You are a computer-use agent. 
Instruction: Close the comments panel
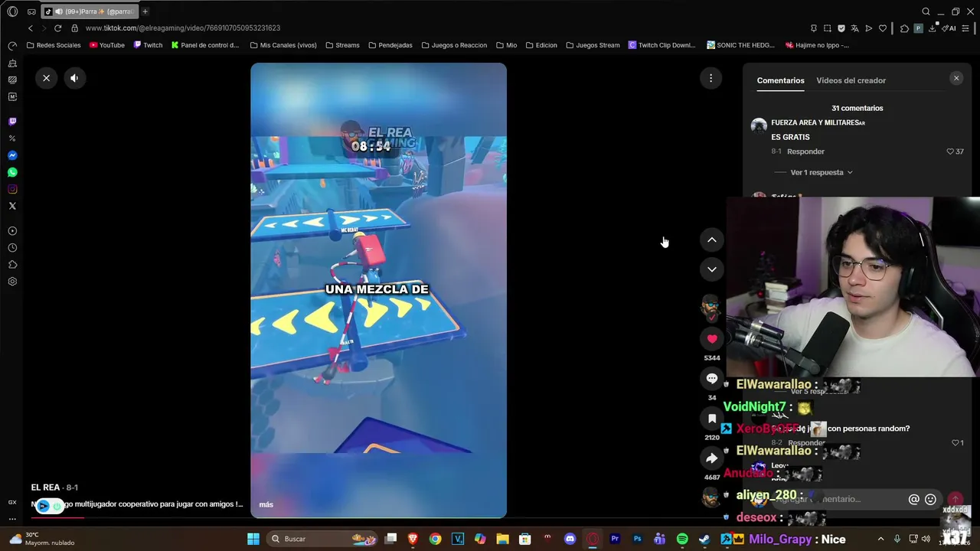click(956, 78)
